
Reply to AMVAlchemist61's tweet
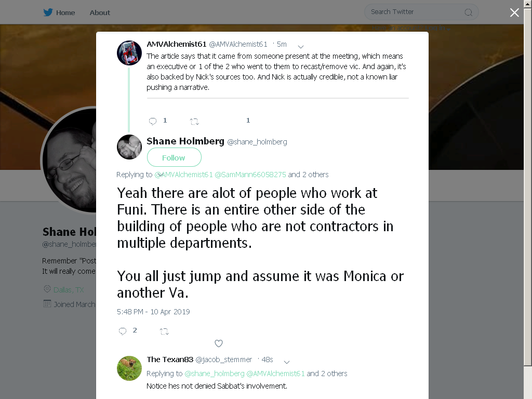[x=153, y=121]
